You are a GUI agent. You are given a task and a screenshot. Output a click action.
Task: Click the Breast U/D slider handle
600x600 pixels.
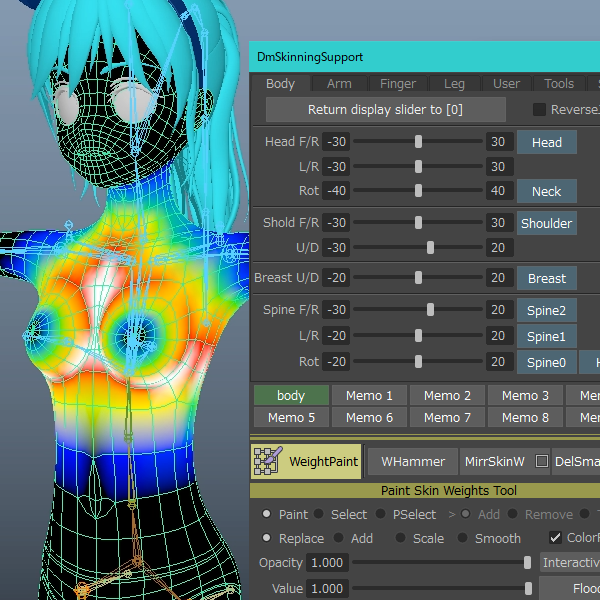(418, 277)
